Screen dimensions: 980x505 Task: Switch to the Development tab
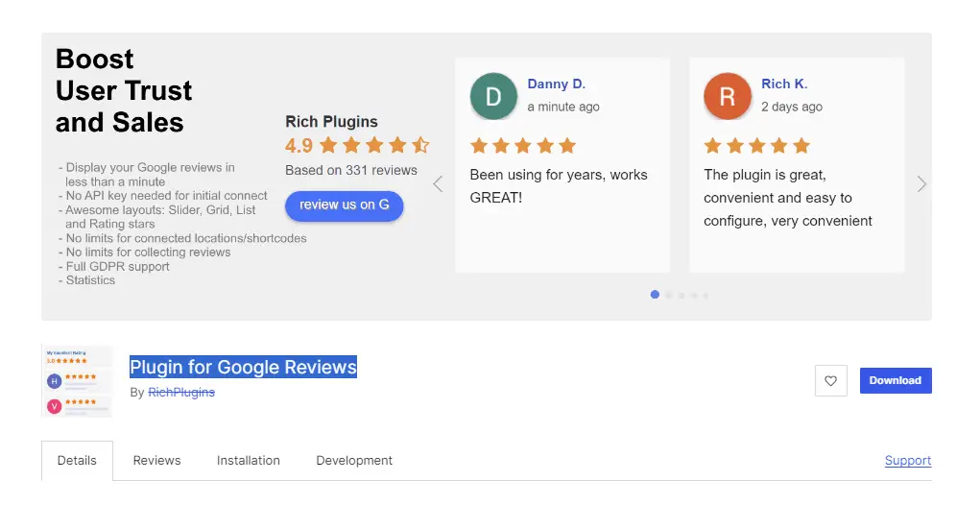point(354,461)
